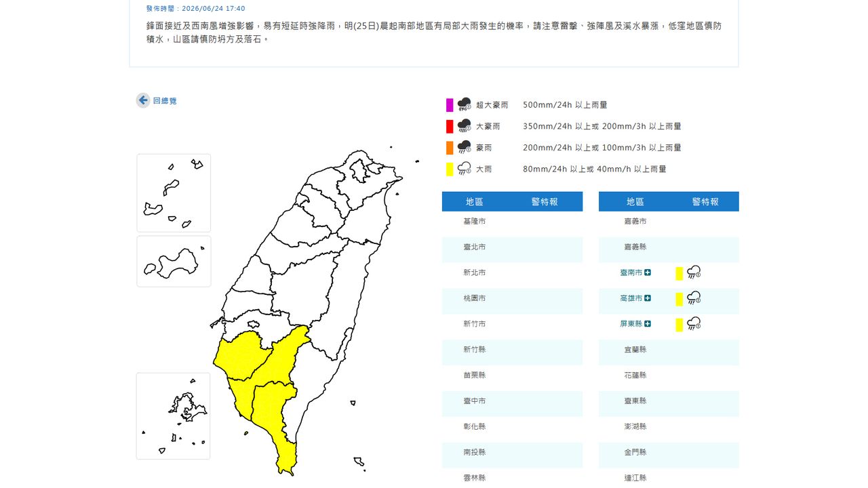Image resolution: width=868 pixels, height=488 pixels.
Task: Click the 金門縣 table row
Action: 669,455
